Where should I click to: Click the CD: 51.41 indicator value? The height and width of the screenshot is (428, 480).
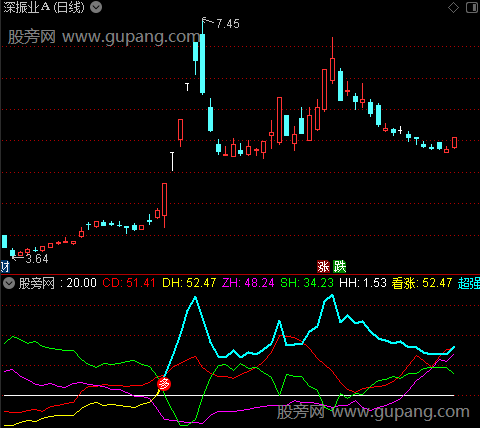click(x=129, y=283)
